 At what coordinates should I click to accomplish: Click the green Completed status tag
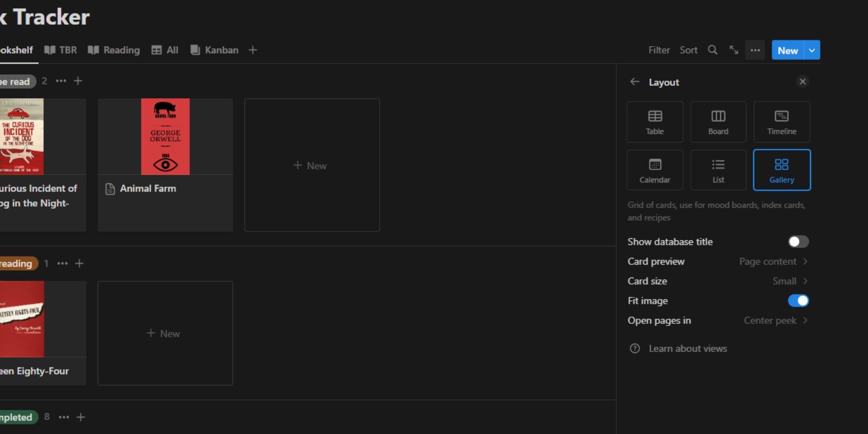18,417
